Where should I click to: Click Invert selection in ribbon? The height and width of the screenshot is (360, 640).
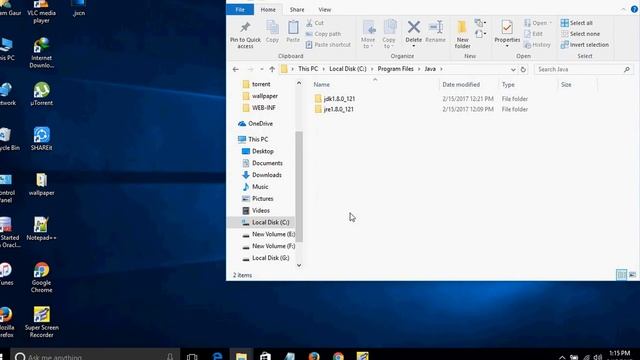click(585, 44)
